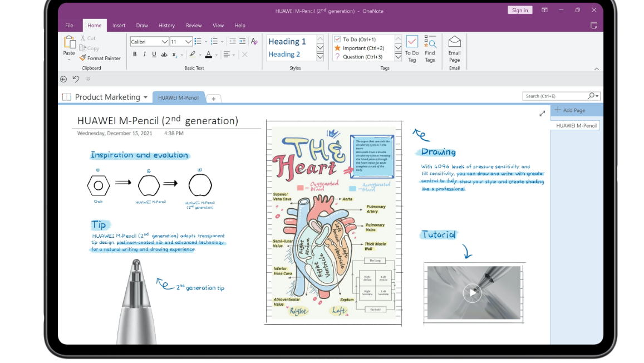644x363 pixels.
Task: Toggle underline formatting
Action: click(154, 55)
